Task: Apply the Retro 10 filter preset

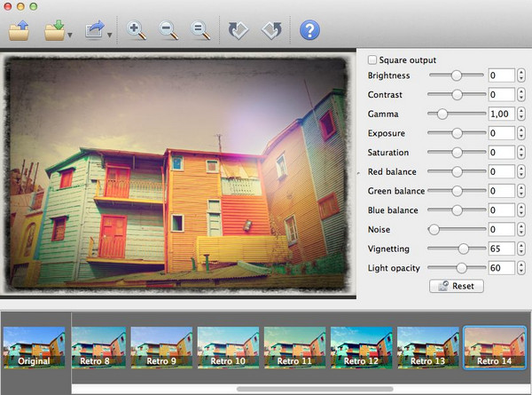Action: tap(230, 347)
